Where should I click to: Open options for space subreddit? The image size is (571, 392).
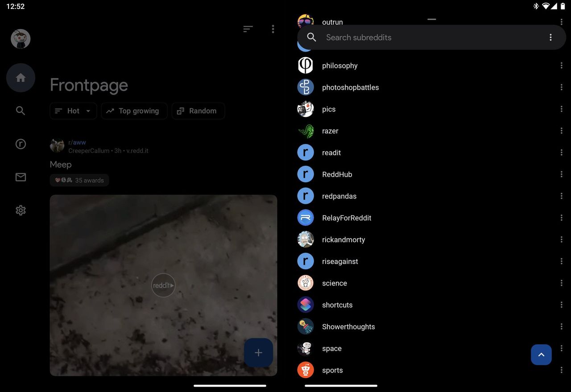tap(561, 348)
